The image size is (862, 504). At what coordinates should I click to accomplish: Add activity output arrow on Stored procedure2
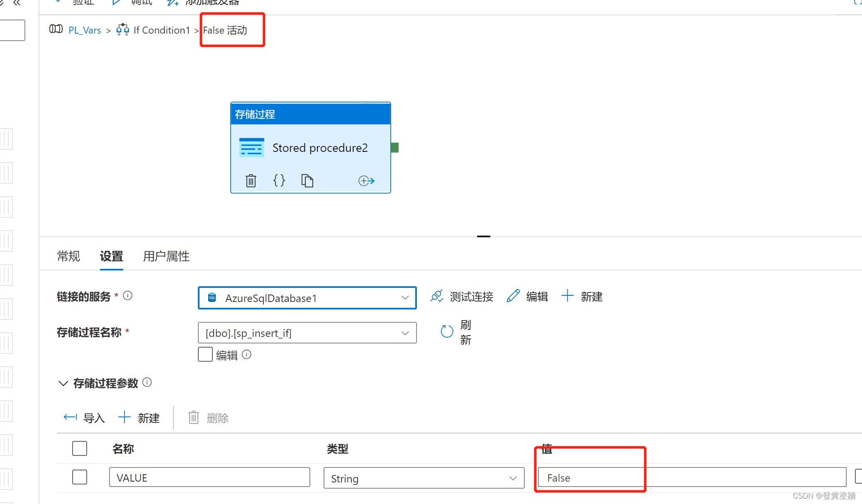tap(366, 180)
